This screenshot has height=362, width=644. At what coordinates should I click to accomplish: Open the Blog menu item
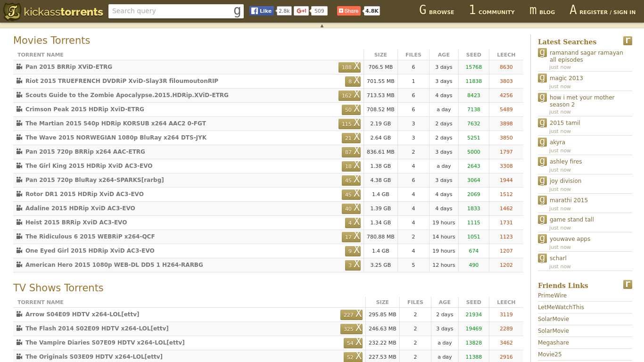[x=542, y=10]
